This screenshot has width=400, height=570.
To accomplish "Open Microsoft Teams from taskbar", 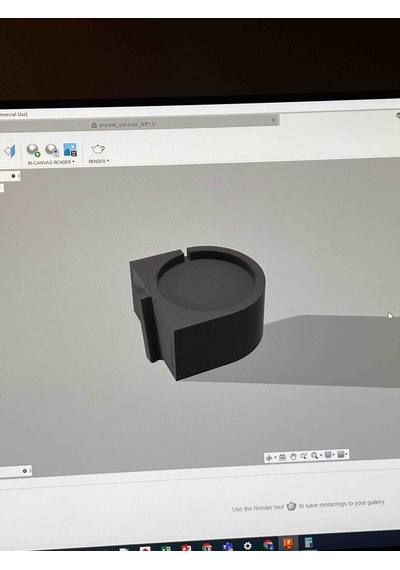I will coord(228,546).
